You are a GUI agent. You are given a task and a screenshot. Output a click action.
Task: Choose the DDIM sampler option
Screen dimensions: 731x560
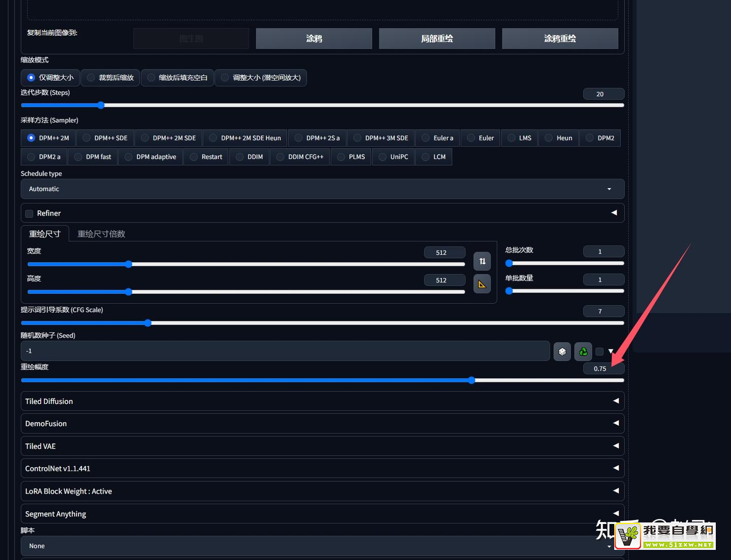[249, 157]
